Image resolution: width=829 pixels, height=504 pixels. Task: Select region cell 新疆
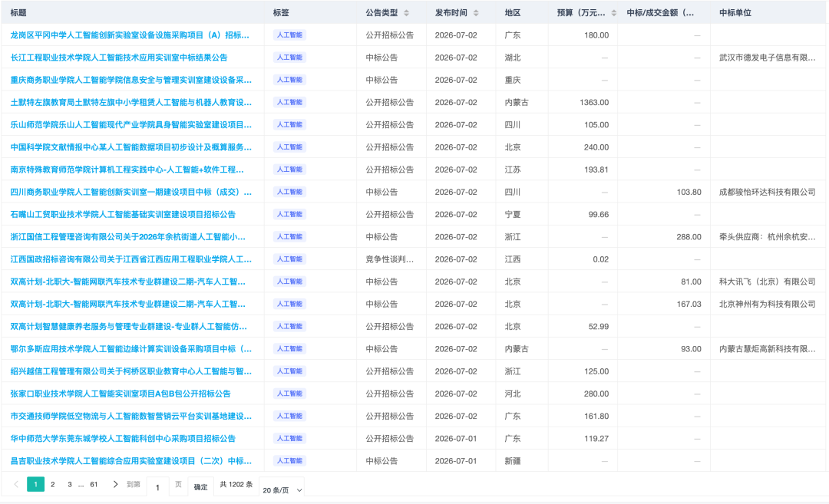pyautogui.click(x=513, y=461)
